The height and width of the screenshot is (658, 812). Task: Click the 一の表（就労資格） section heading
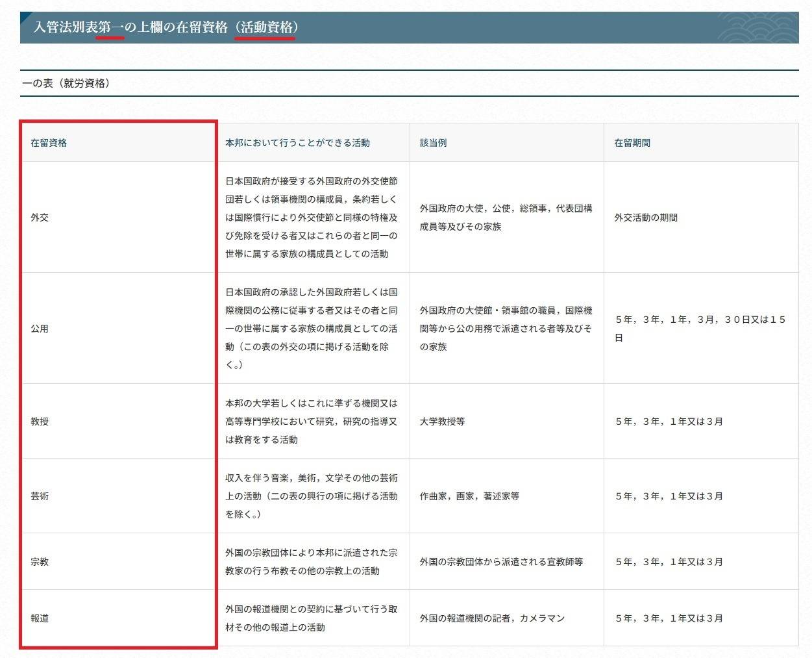pyautogui.click(x=66, y=83)
